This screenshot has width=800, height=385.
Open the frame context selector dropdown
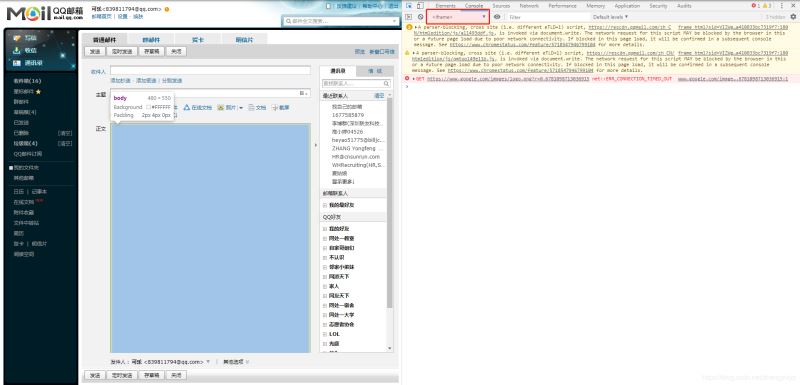pyautogui.click(x=458, y=17)
